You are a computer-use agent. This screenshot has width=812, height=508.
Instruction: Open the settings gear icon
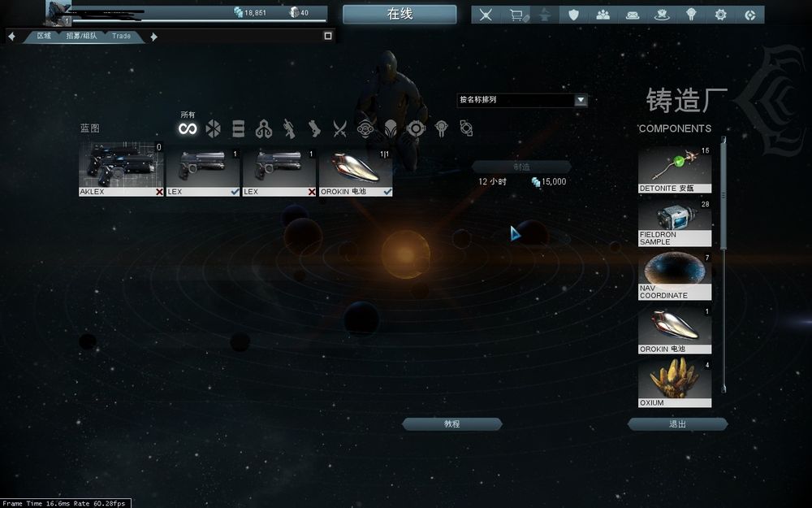tap(720, 15)
